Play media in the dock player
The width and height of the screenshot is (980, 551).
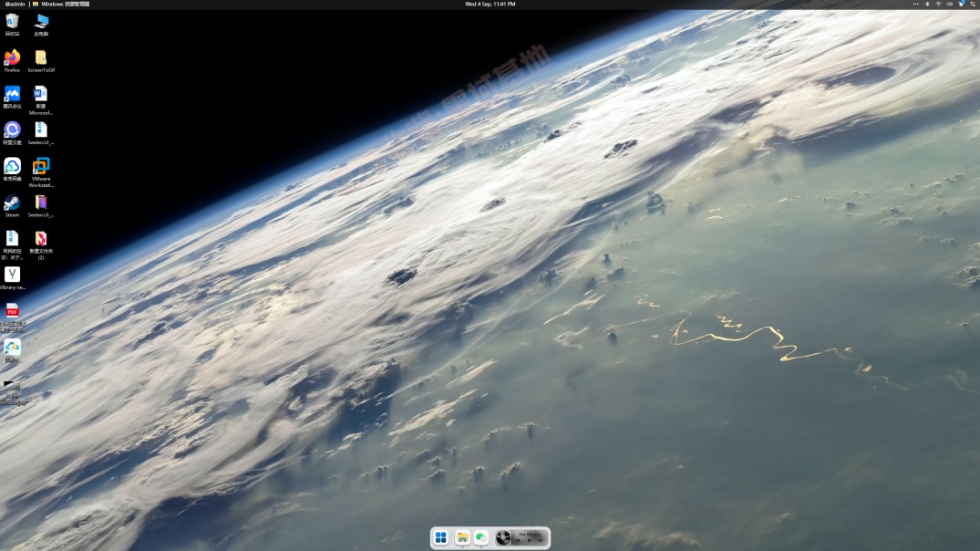click(530, 540)
